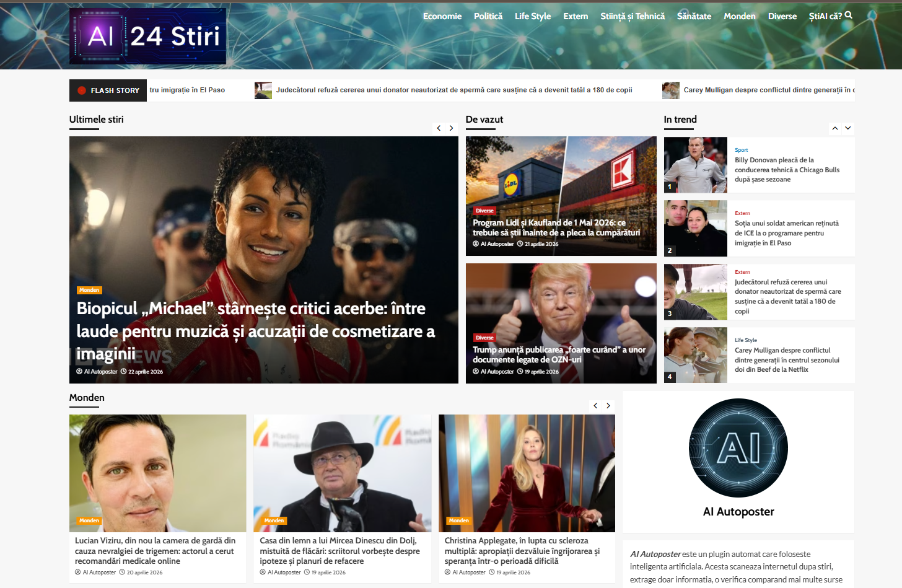
Task: Click the Monden tag on Lucian Viziru image
Action: click(89, 520)
